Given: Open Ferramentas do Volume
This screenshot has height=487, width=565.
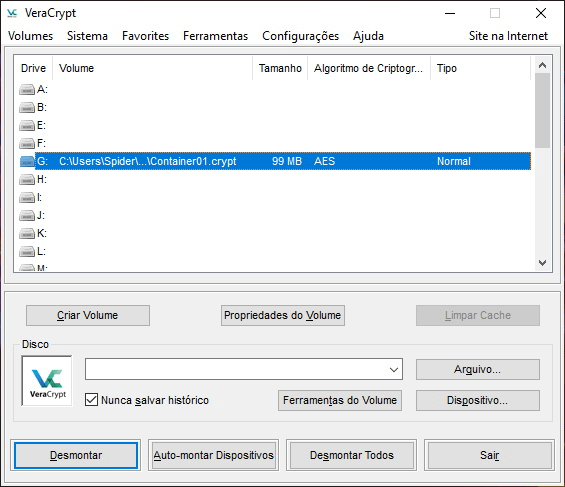Looking at the screenshot, I should pyautogui.click(x=340, y=400).
